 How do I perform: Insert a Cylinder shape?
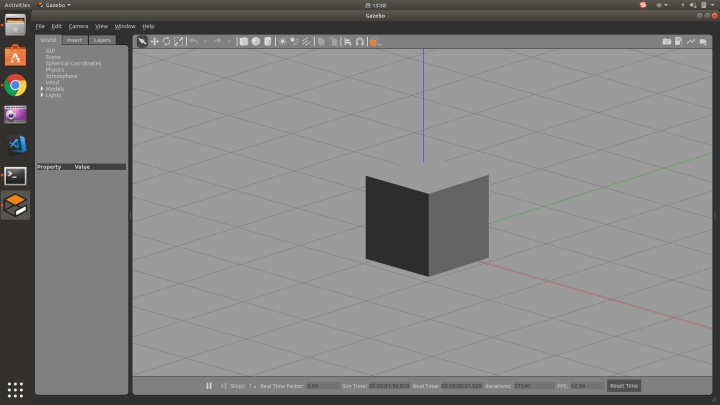(268, 42)
